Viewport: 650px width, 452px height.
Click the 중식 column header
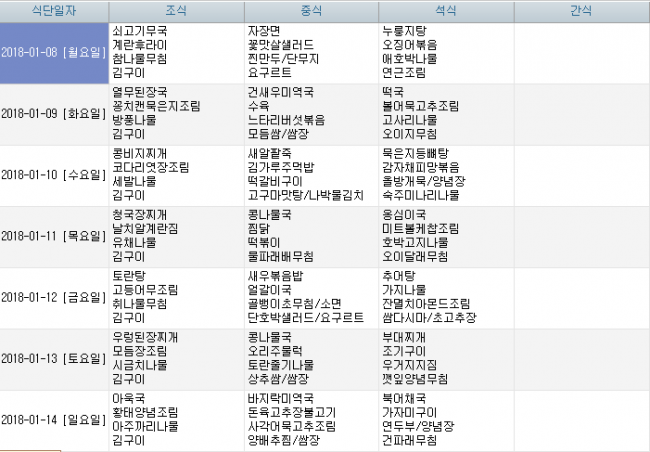(x=310, y=11)
